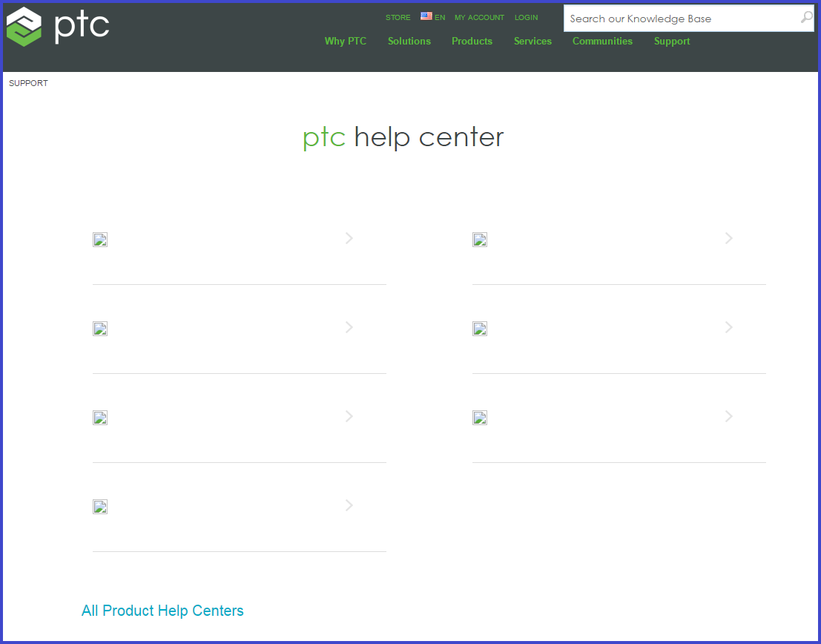Screen dimensions: 821x644
Task: Change language via the EN link
Action: coord(440,17)
